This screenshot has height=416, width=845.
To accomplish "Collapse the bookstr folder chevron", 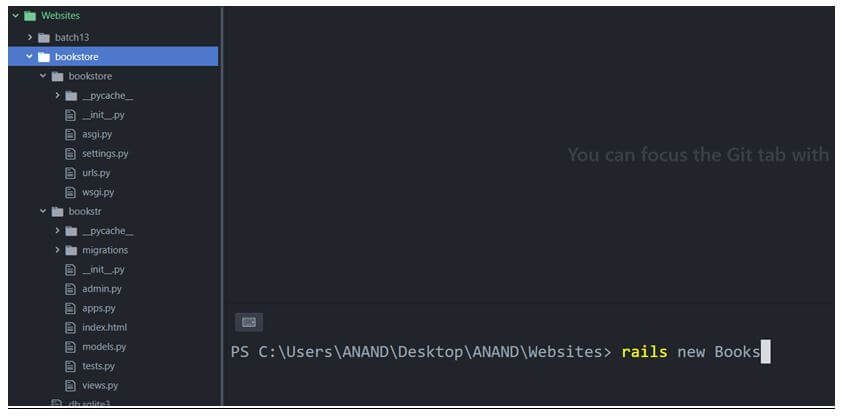I will click(43, 212).
